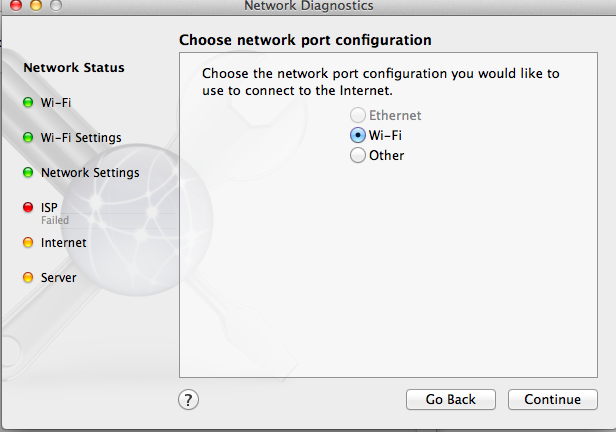Click Continue to proceed
The image size is (616, 432).
(552, 399)
